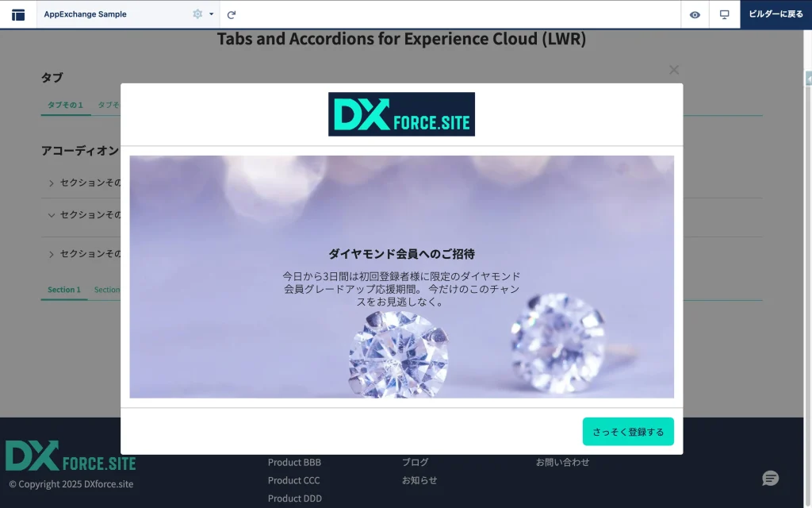Screen dimensions: 812x508
Task: Click the DX FORCE.SITE logo in popup
Action: coord(401,114)
